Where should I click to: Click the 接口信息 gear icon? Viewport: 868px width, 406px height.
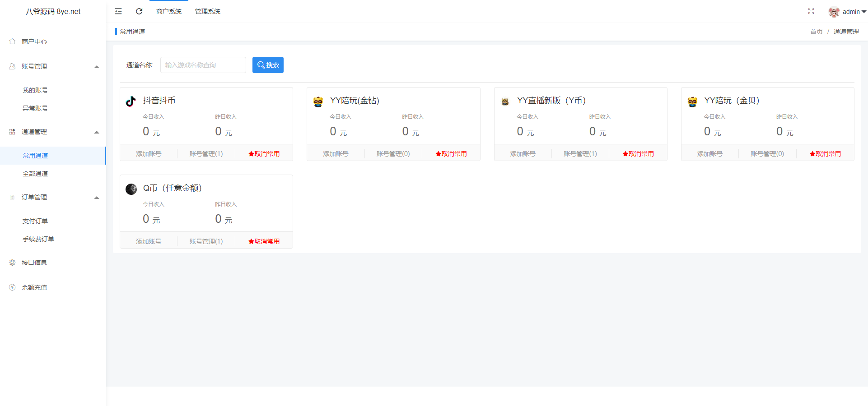[x=12, y=262]
